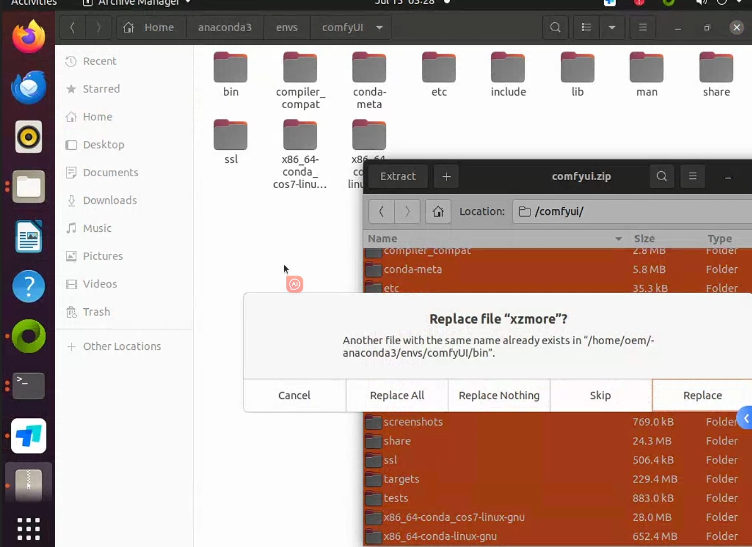Switch Files to list view icon
This screenshot has height=547, width=752.
coord(586,27)
